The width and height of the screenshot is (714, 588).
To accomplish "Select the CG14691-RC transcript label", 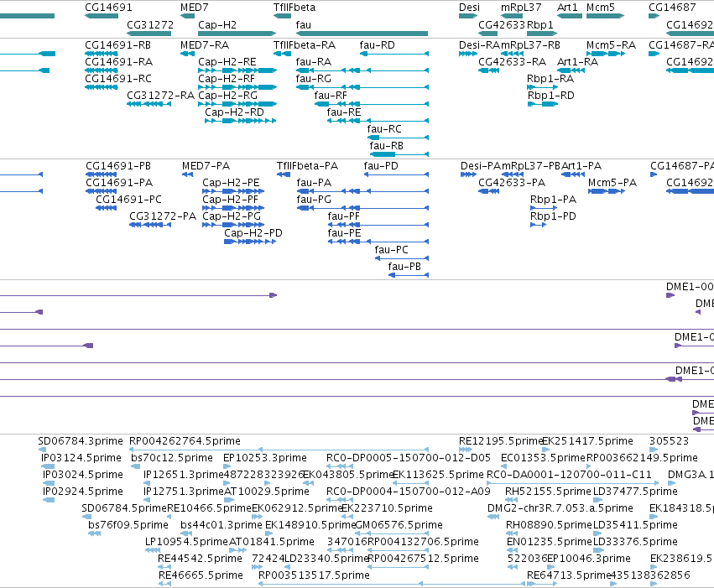I will click(x=118, y=79).
